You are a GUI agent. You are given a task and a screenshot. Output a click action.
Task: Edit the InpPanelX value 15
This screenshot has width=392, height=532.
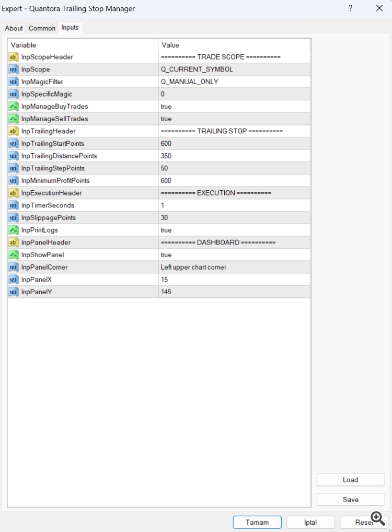pos(235,280)
